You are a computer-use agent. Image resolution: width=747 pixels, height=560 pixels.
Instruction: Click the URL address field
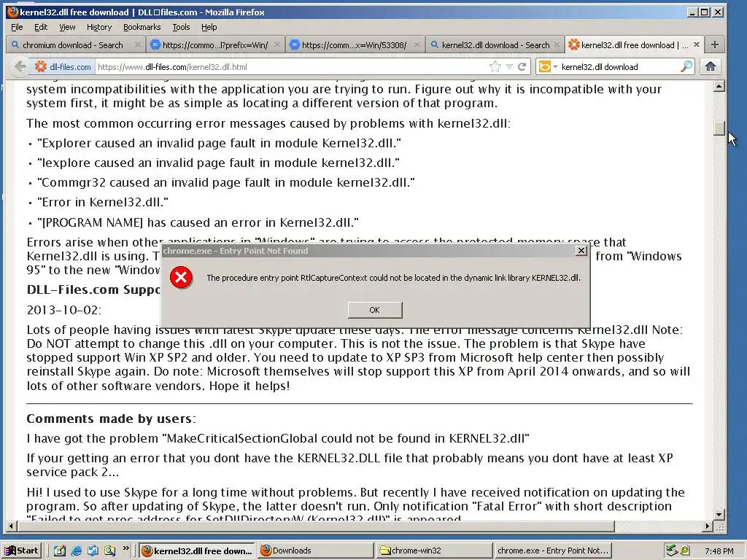(x=290, y=66)
